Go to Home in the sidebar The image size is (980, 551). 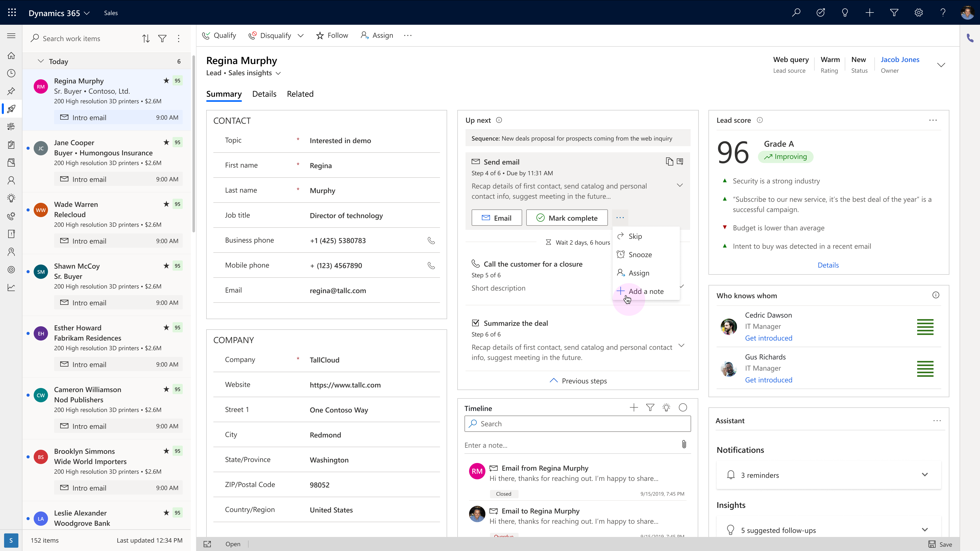point(11,56)
